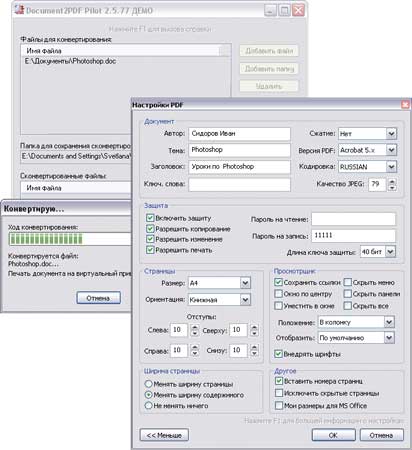This screenshot has height=450, width=412.
Task: Select Менять ширину страницы radio button
Action: click(149, 384)
